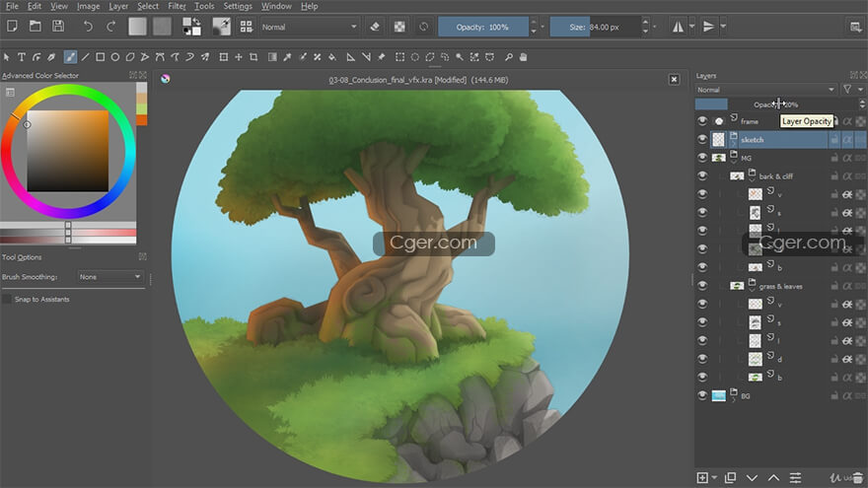The height and width of the screenshot is (488, 868).
Task: Open the Filter menu
Action: point(177,6)
